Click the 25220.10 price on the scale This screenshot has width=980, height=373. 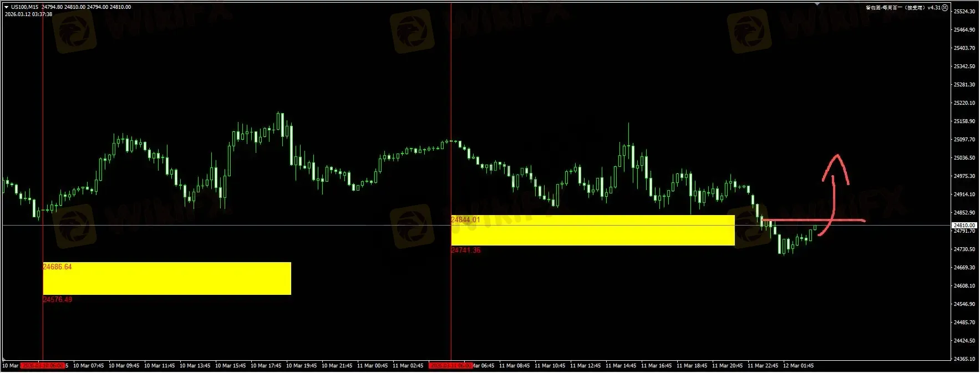point(964,103)
